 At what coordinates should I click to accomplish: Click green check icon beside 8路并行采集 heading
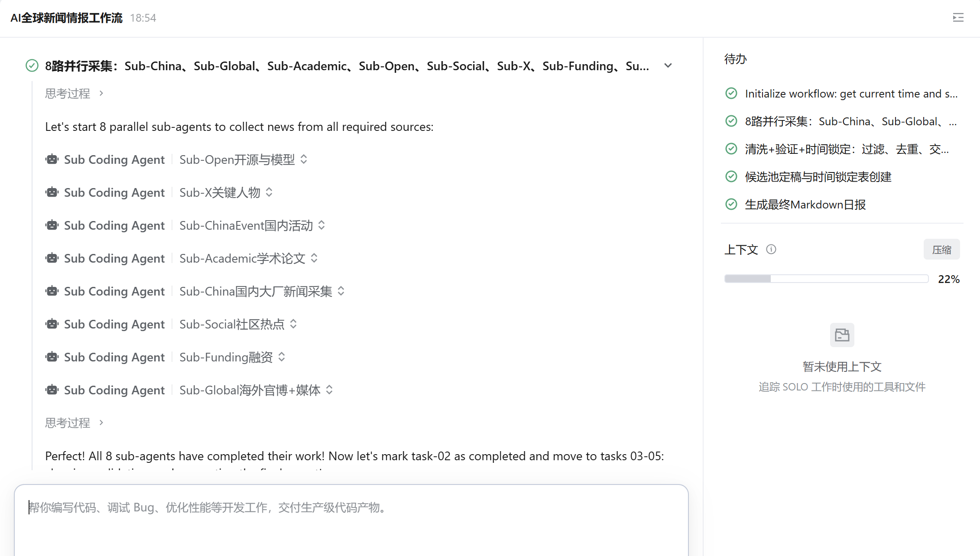click(x=32, y=66)
